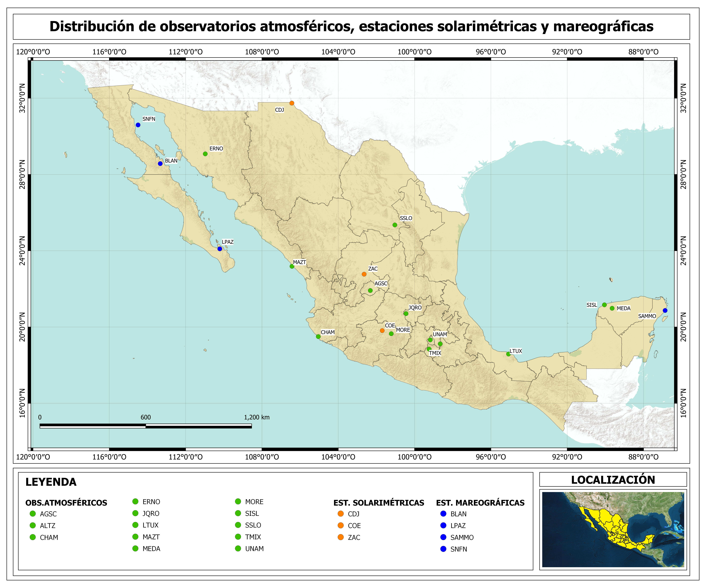This screenshot has height=588, width=706.
Task: Click the map title text
Action: (x=351, y=27)
